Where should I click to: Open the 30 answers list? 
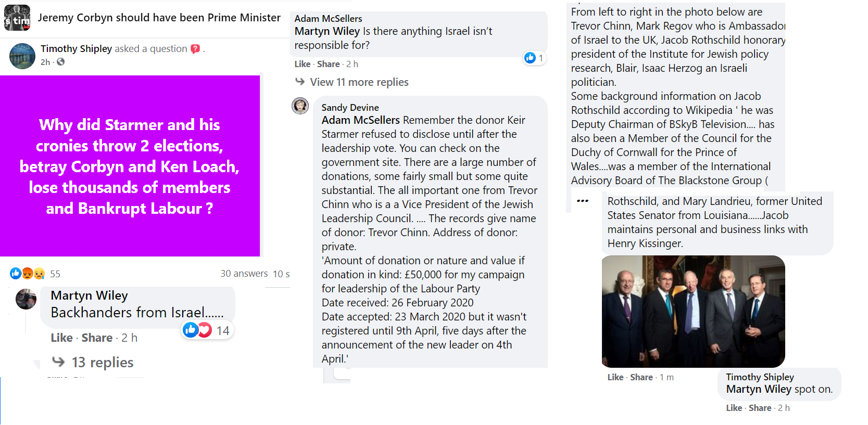(244, 274)
